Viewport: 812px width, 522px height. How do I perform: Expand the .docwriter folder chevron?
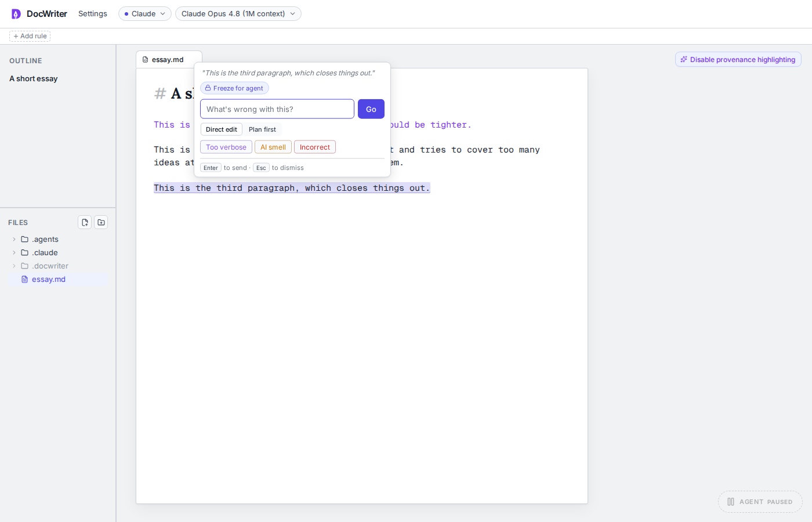[x=14, y=266]
